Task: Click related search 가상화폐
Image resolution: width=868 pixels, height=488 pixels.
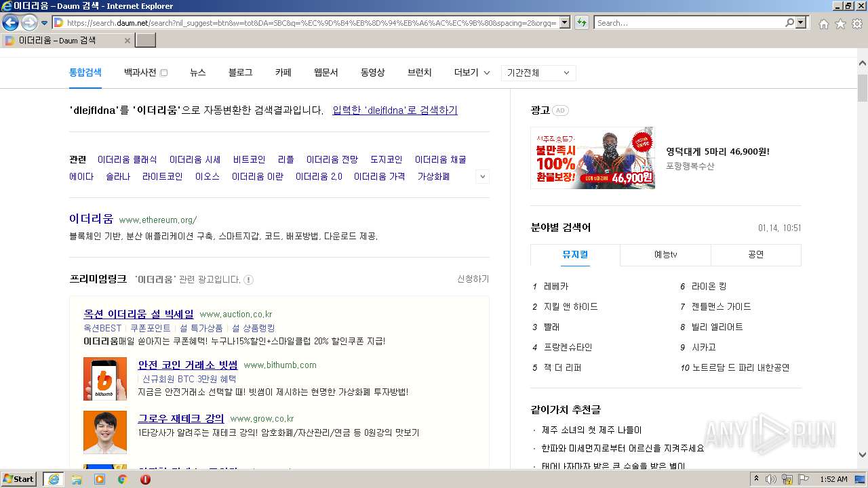Action: click(433, 177)
